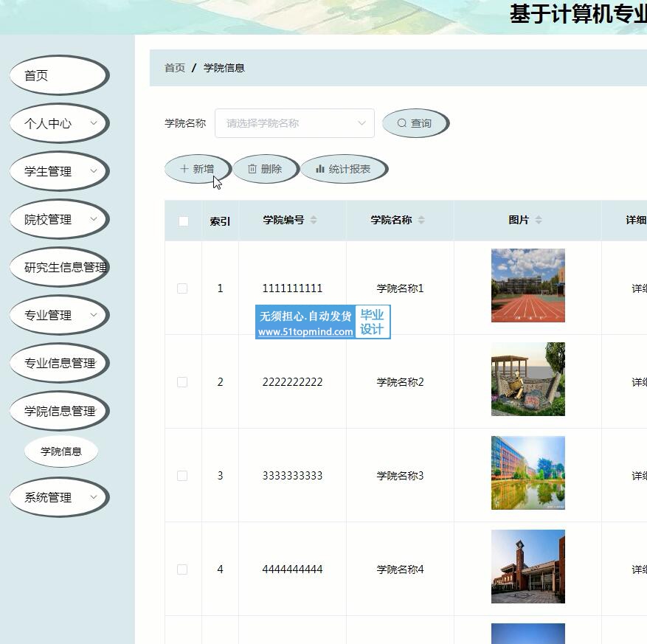Open 专业信息管理 sidebar menu
The width and height of the screenshot is (647, 644).
tap(60, 363)
